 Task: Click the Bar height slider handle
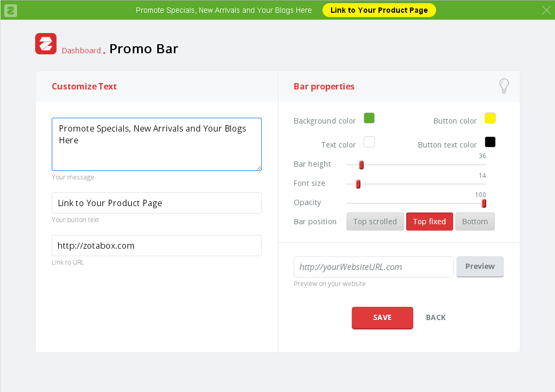point(361,165)
